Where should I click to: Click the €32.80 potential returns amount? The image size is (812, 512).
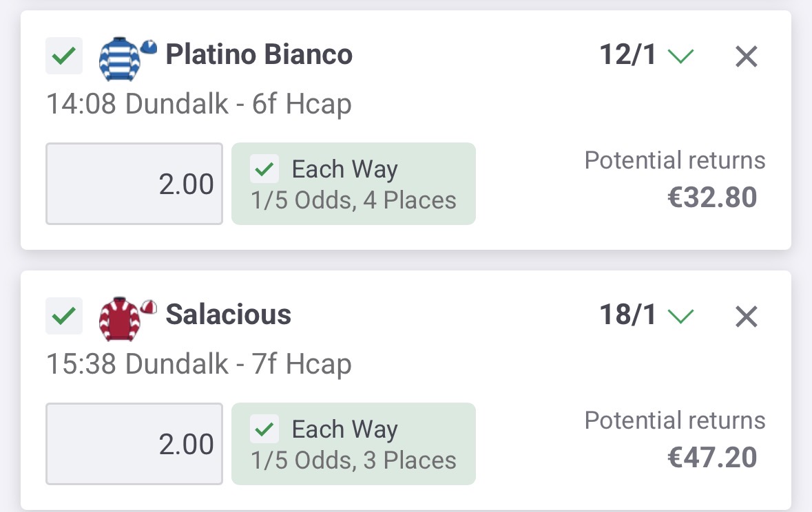point(712,198)
